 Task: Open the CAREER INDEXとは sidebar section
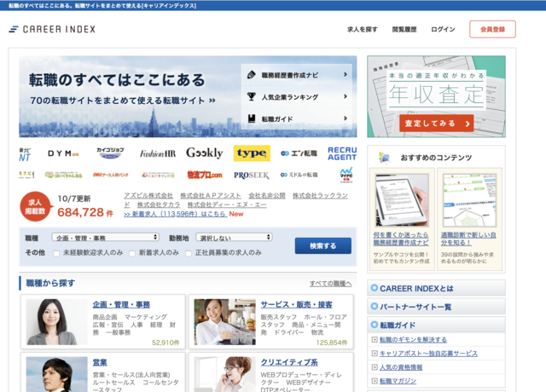tap(436, 288)
